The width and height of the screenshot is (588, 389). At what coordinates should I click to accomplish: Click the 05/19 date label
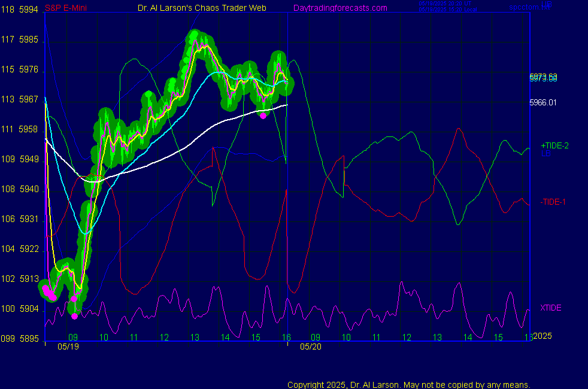[68, 346]
